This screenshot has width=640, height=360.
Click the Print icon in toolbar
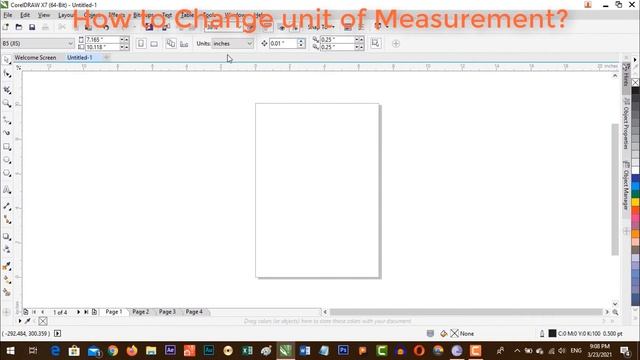click(45, 27)
